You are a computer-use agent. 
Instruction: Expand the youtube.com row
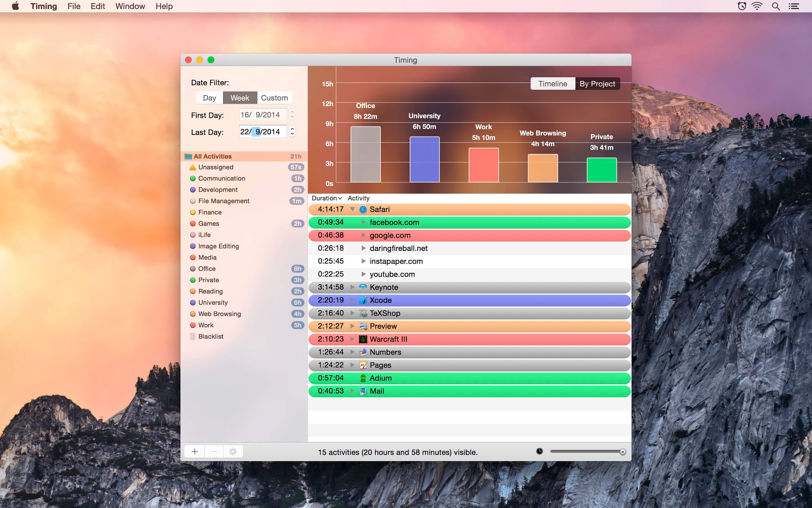(363, 274)
